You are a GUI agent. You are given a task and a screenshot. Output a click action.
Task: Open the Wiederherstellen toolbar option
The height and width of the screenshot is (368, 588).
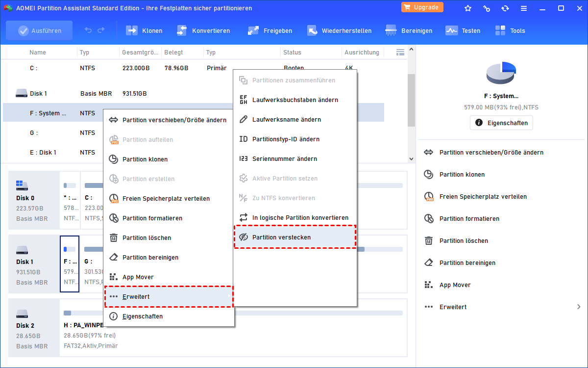[x=339, y=30]
